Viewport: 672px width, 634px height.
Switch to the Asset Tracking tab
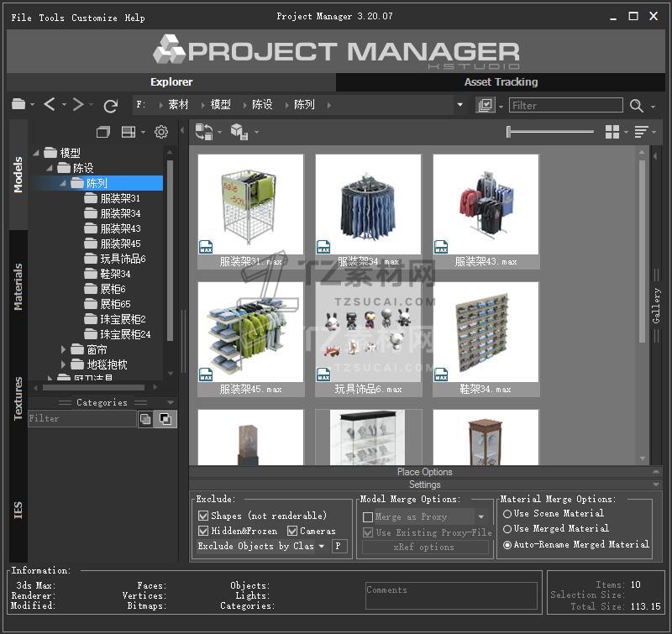pyautogui.click(x=501, y=81)
